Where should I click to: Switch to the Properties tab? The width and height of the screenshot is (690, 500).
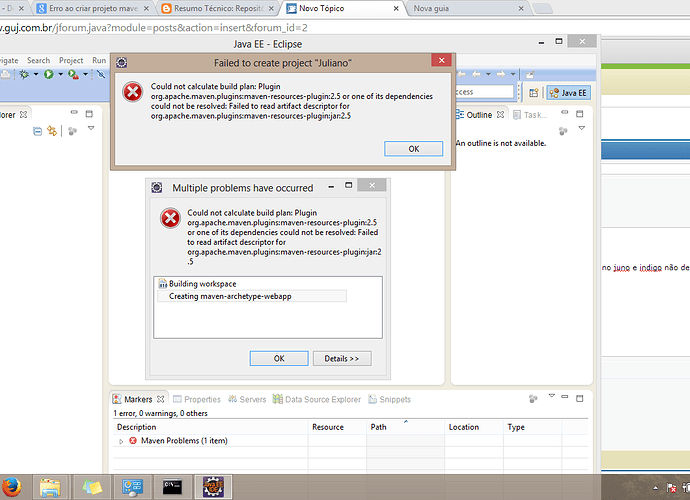pyautogui.click(x=197, y=399)
